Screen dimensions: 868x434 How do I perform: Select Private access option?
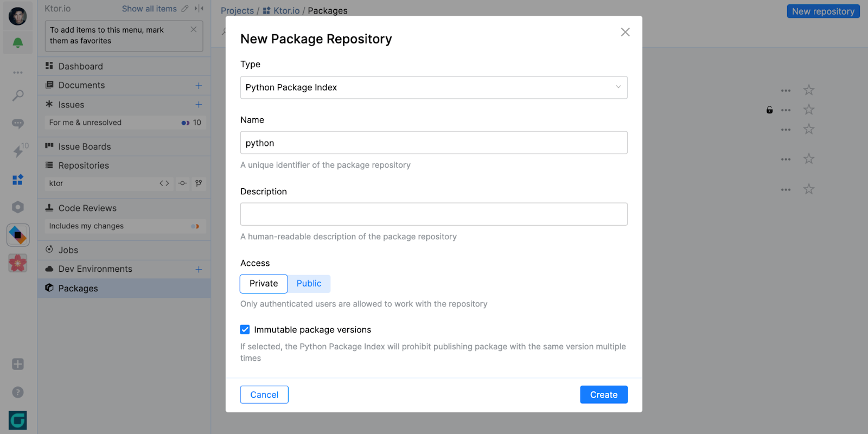coord(264,284)
